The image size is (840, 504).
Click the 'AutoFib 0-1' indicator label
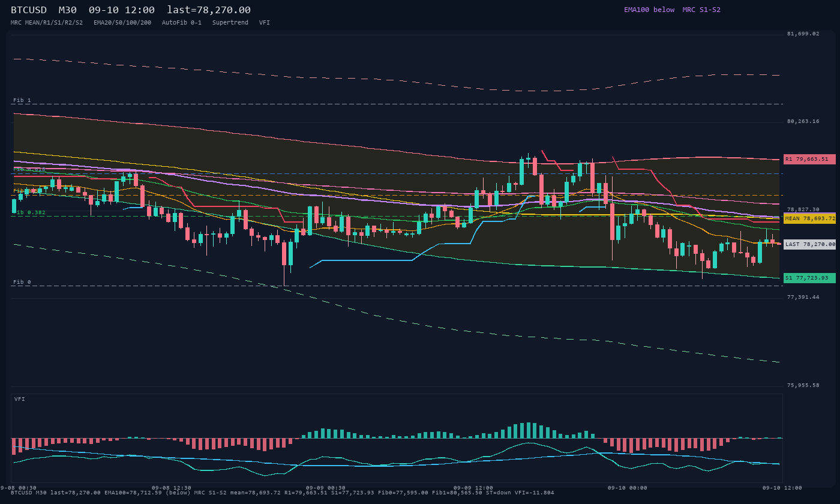(182, 22)
